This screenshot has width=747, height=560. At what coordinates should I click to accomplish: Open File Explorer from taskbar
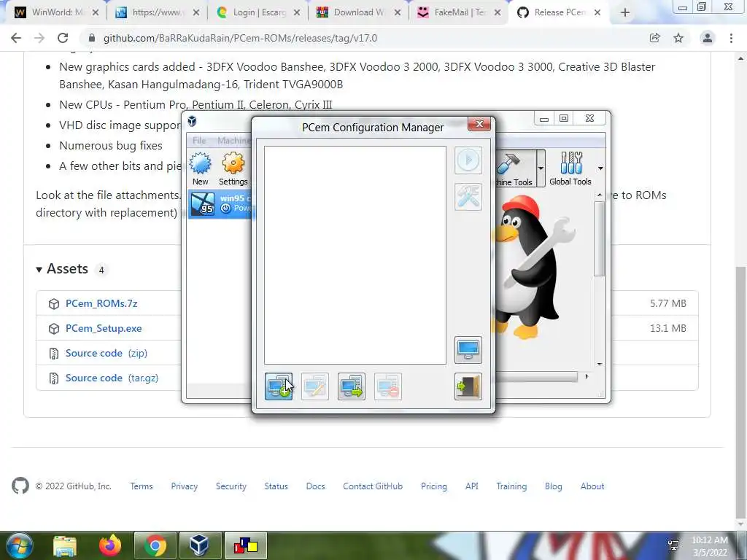[x=65, y=545]
